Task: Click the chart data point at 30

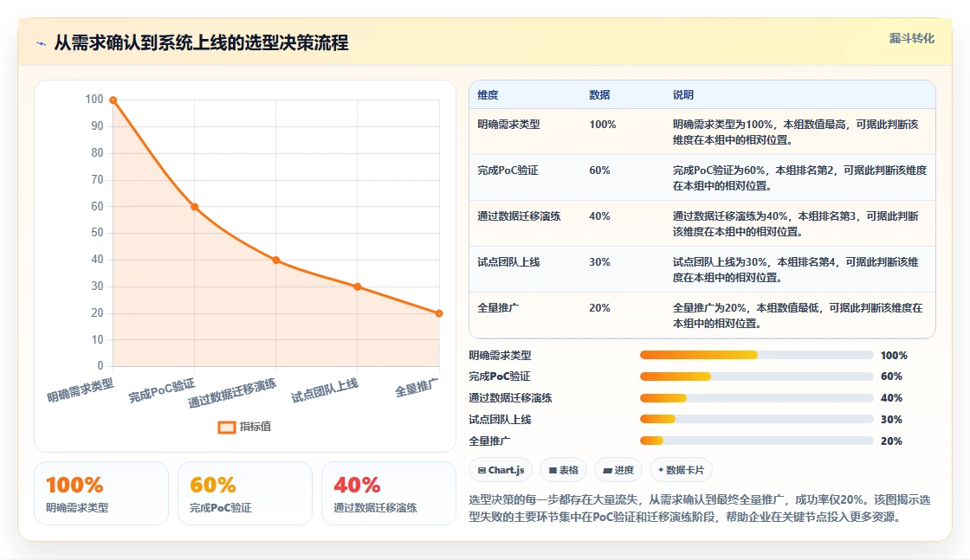Action: (358, 286)
